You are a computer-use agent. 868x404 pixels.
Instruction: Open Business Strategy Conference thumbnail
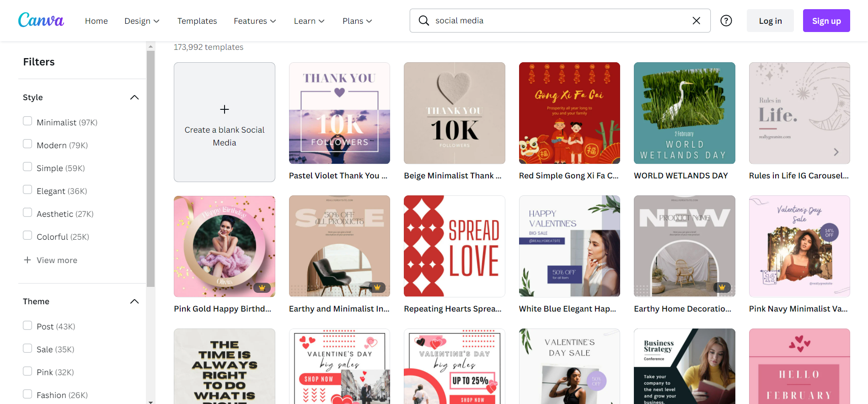point(685,366)
